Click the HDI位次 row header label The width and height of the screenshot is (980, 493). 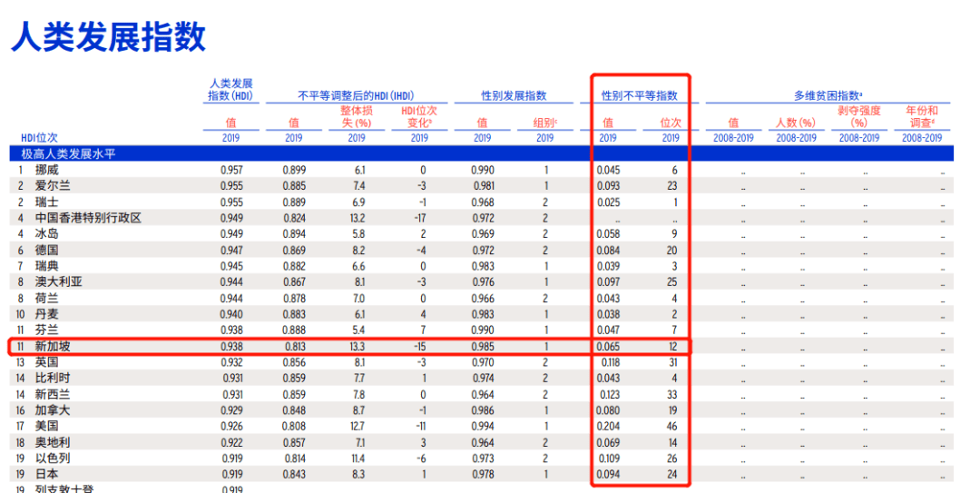[x=40, y=138]
